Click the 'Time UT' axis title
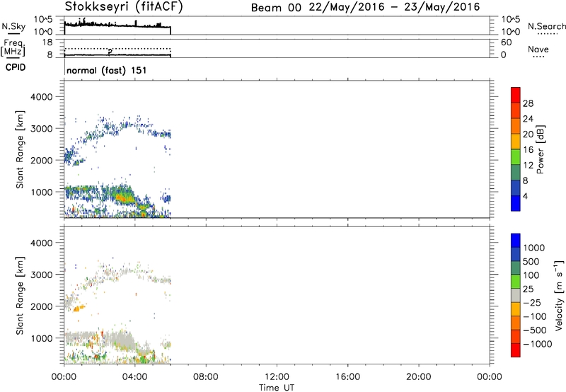The width and height of the screenshot is (566, 392). pyautogui.click(x=277, y=388)
